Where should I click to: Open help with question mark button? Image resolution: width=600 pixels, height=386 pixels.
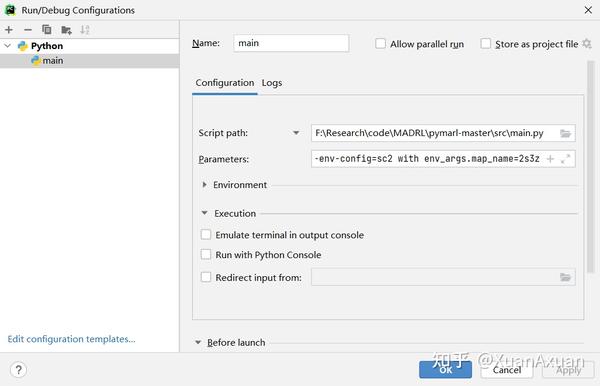click(x=18, y=370)
